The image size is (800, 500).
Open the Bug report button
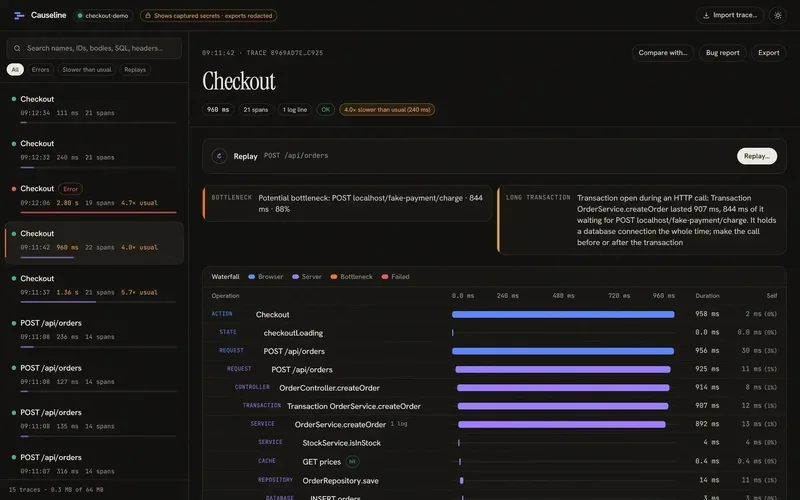(x=722, y=53)
